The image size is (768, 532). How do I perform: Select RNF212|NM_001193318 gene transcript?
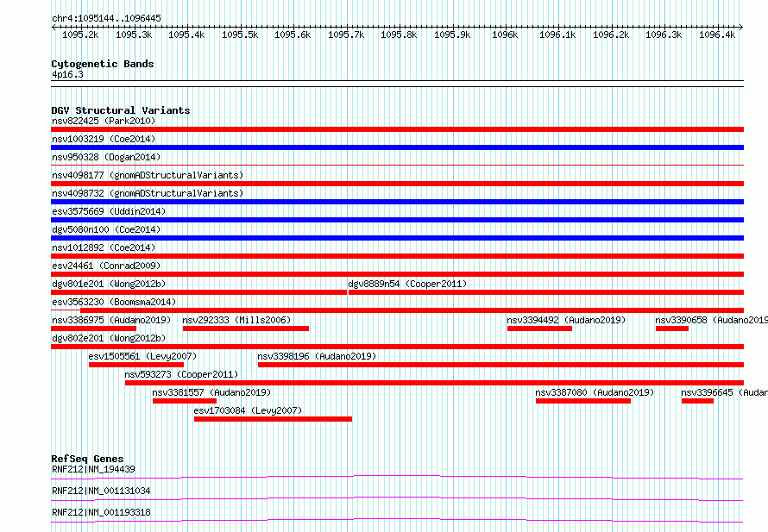[101, 512]
